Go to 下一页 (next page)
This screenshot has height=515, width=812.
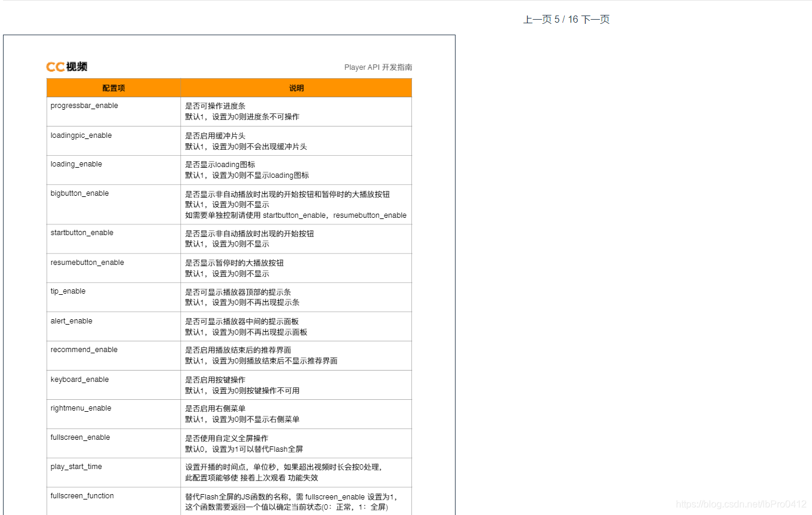[595, 19]
